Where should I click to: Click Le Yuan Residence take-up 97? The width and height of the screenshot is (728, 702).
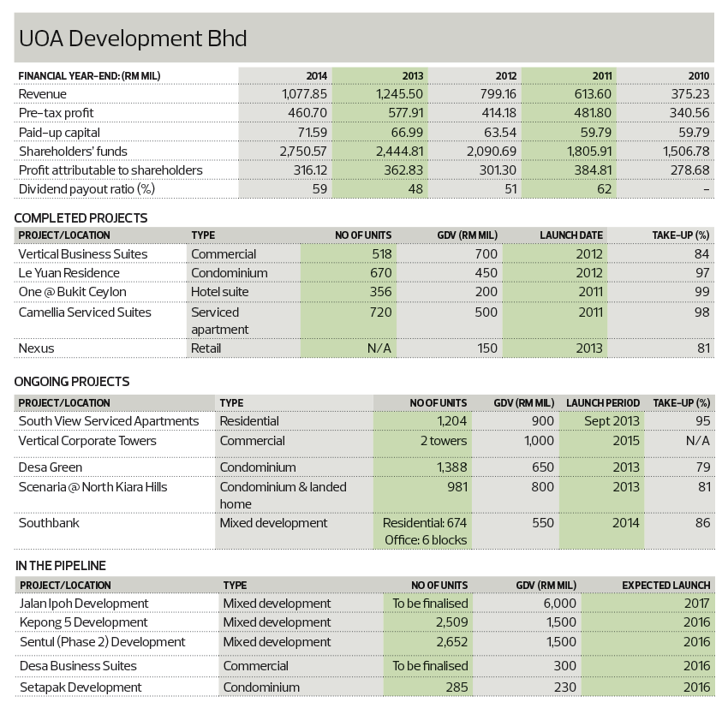(x=702, y=273)
